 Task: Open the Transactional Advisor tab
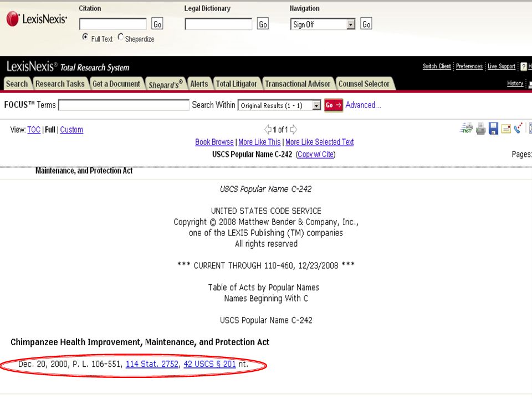tap(298, 84)
